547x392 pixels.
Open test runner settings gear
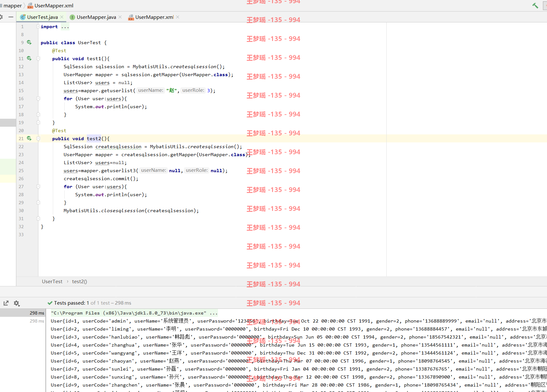17,303
